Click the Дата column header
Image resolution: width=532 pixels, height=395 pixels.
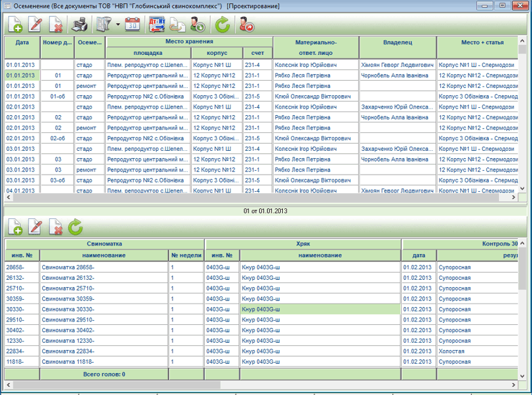coord(22,42)
